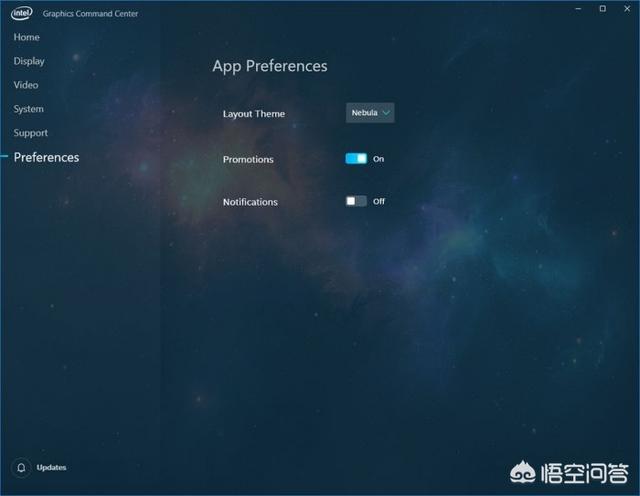
Task: Turn off the Promotions toggle
Action: click(356, 158)
